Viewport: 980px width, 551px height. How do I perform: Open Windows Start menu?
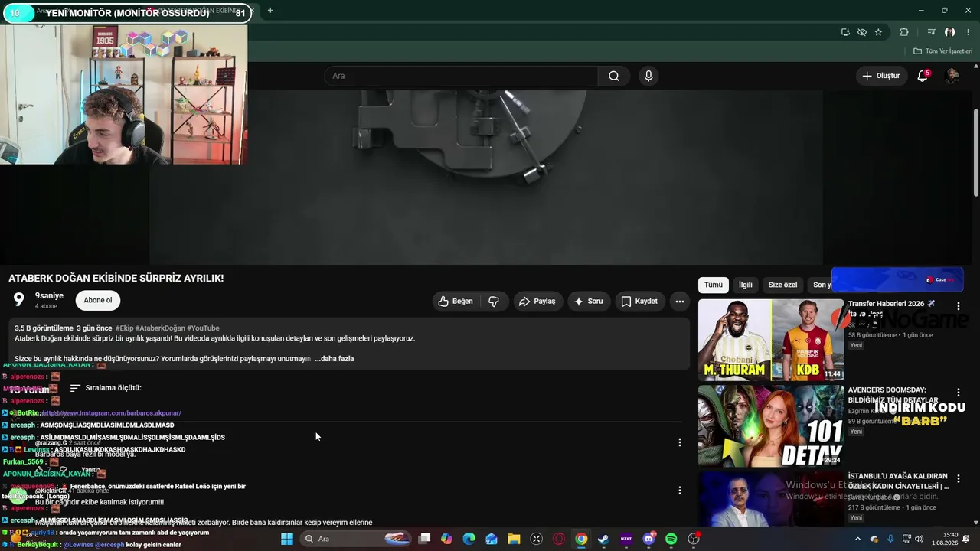pyautogui.click(x=287, y=539)
